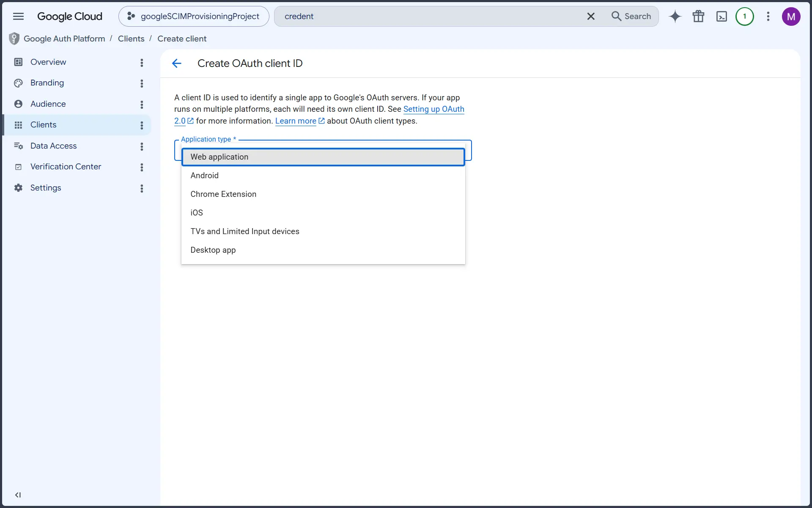This screenshot has width=812, height=508.
Task: Go back using the arrow beside Create OAuth client ID
Action: click(x=177, y=63)
